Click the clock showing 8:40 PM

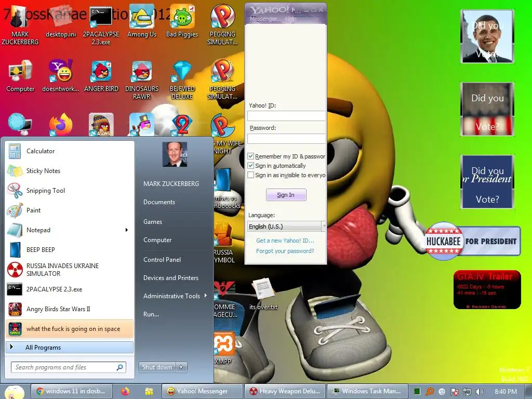506,392
